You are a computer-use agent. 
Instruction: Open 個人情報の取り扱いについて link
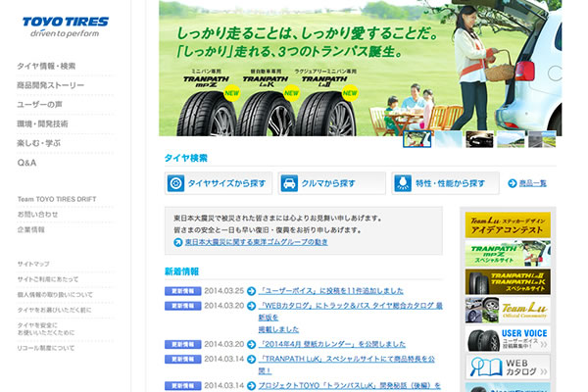pyautogui.click(x=55, y=295)
